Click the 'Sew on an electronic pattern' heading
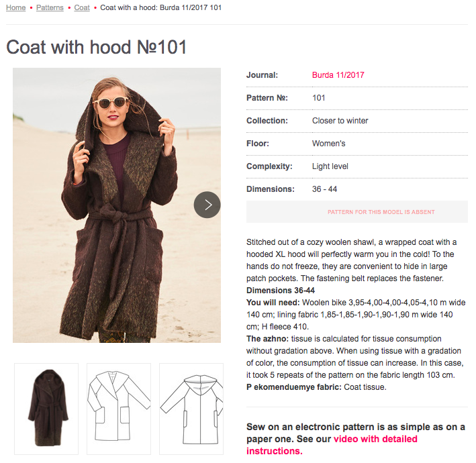Viewport: 476px width, 463px height. pyautogui.click(x=356, y=427)
